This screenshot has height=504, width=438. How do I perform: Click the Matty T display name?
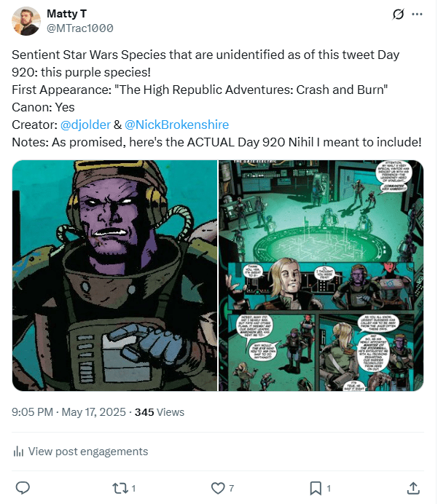[x=68, y=14]
